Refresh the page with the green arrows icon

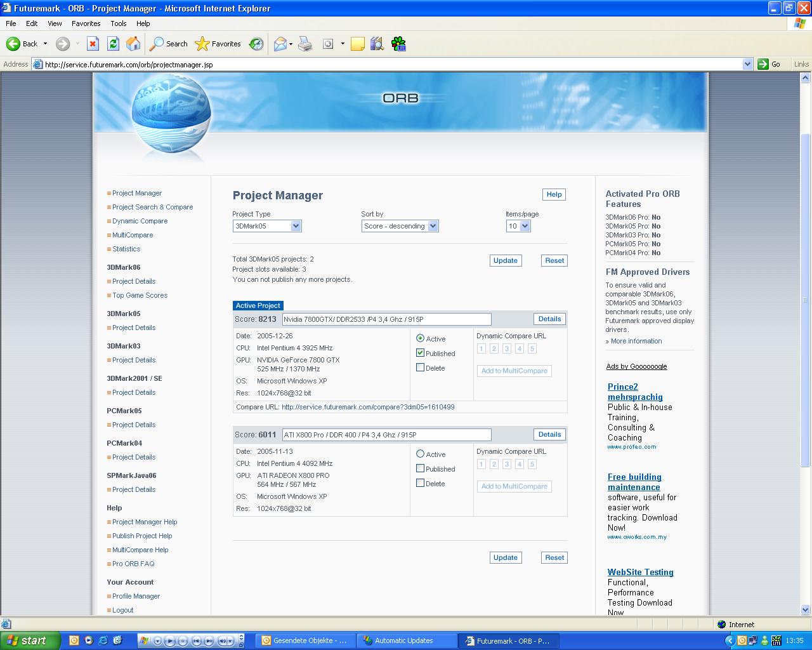pos(113,44)
